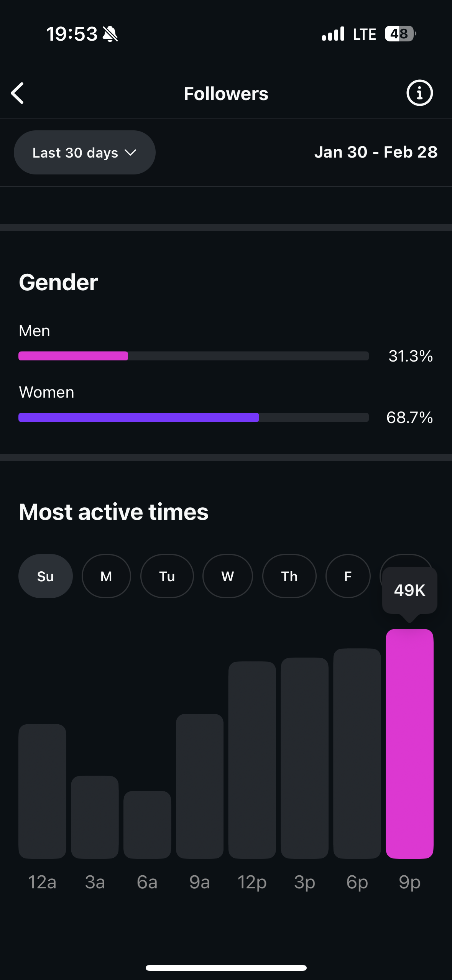The image size is (452, 980).
Task: Tap the back arrow icon
Action: click(x=18, y=93)
